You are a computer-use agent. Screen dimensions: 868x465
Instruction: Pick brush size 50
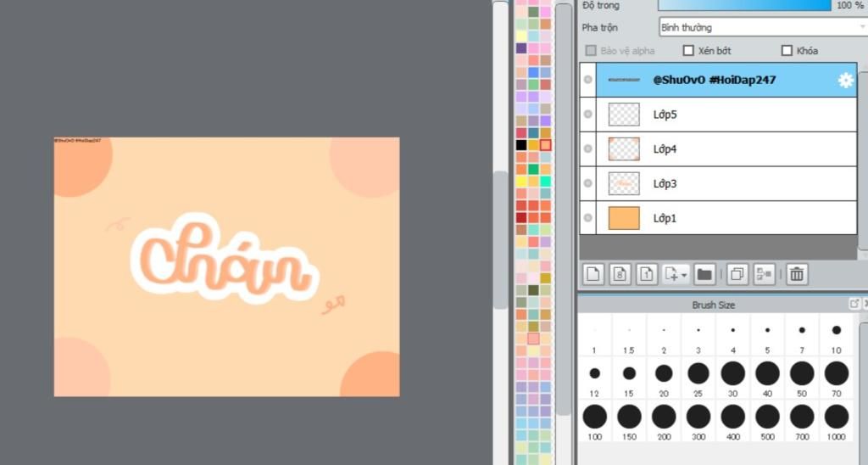[x=802, y=379]
